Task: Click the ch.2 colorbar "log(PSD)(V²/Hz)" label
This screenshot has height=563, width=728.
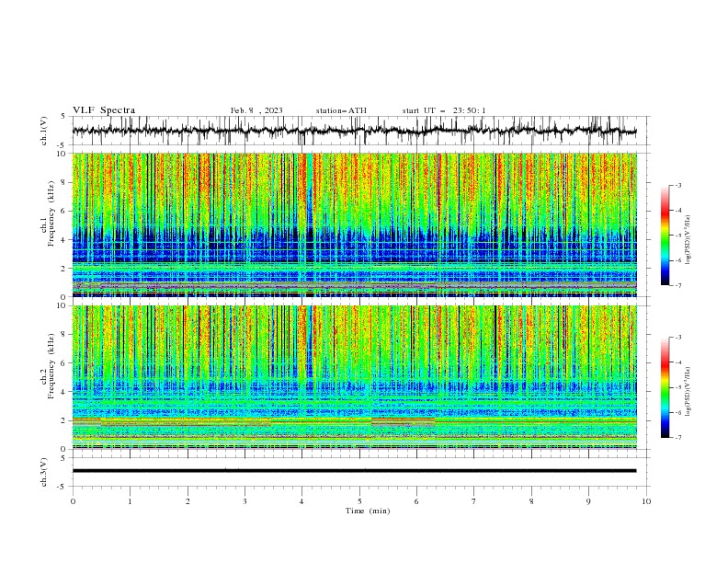Action: tap(688, 392)
